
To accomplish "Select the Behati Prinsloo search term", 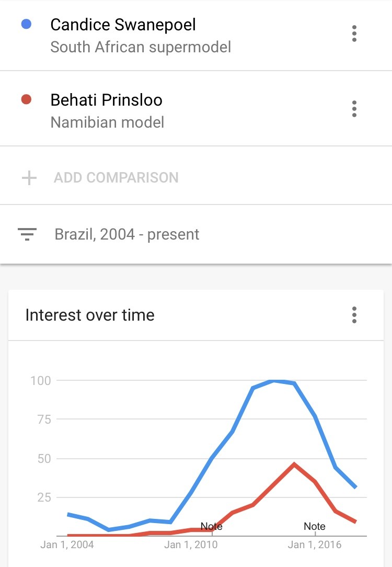I will 106,100.
